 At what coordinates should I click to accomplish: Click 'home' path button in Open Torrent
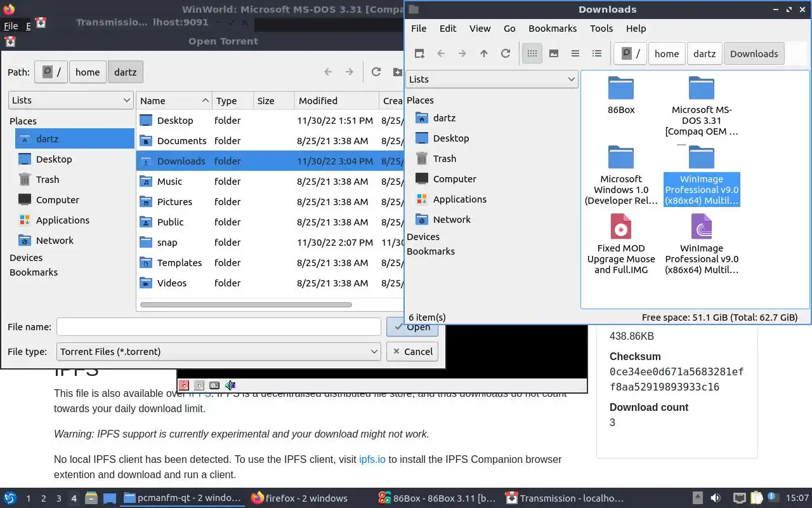click(x=88, y=72)
